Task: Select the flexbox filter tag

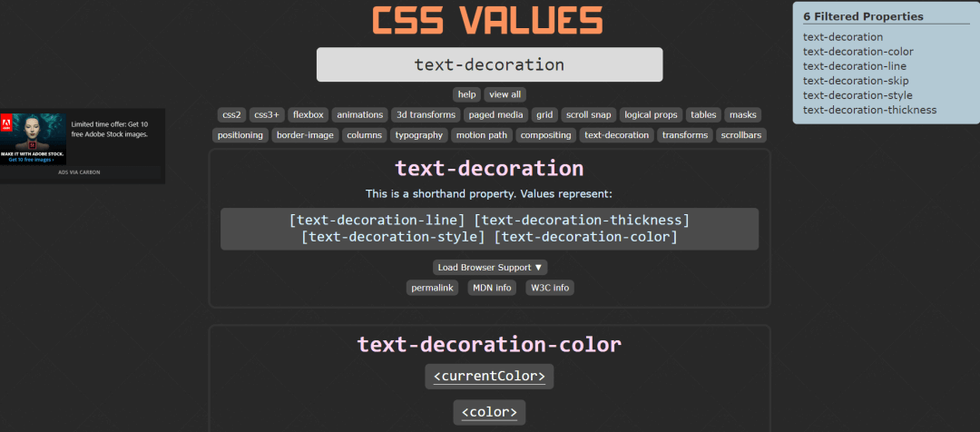Action: coord(309,114)
